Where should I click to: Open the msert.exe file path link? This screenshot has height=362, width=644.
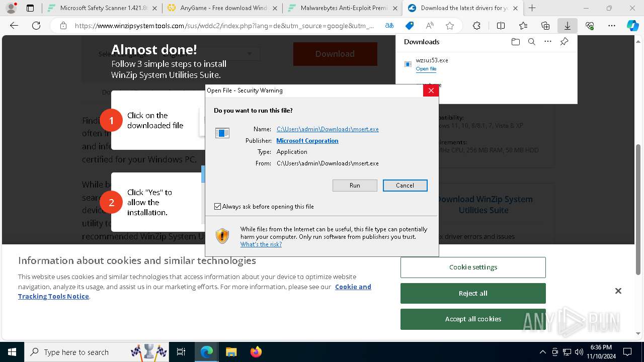tap(328, 129)
